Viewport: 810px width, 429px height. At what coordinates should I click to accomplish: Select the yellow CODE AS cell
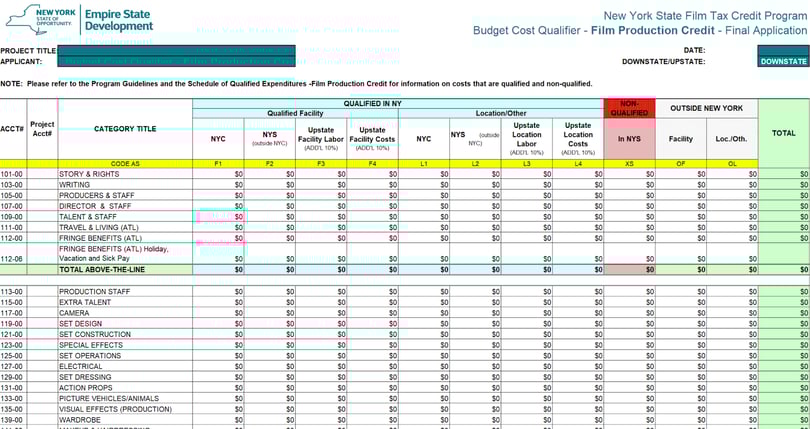point(125,164)
